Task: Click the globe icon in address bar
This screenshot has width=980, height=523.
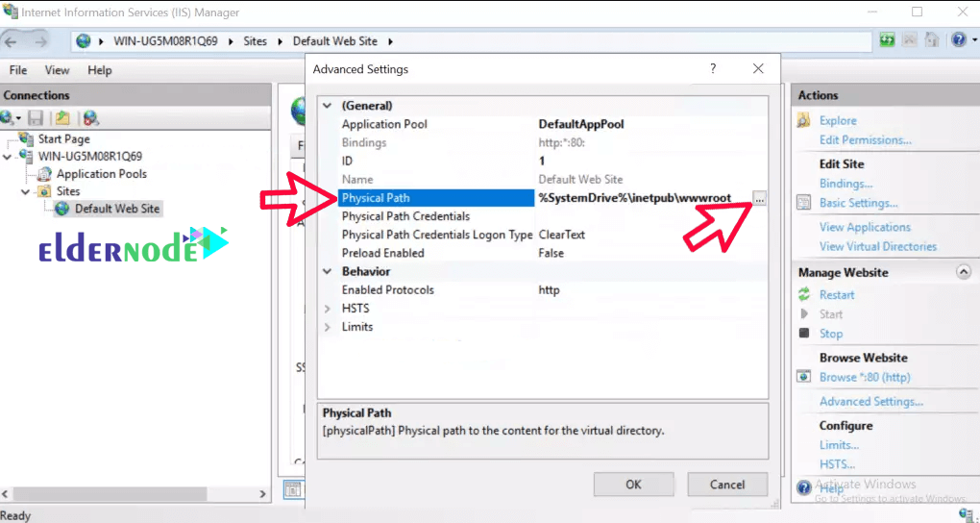Action: (84, 41)
